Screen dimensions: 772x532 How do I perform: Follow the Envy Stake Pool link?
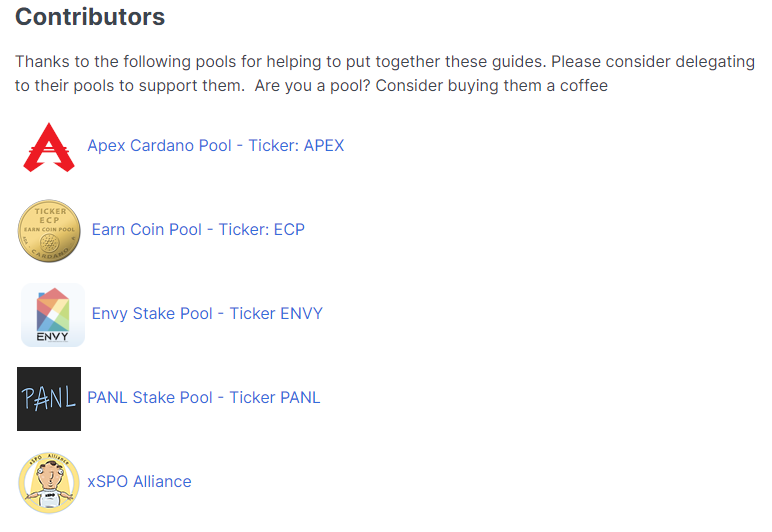207,313
